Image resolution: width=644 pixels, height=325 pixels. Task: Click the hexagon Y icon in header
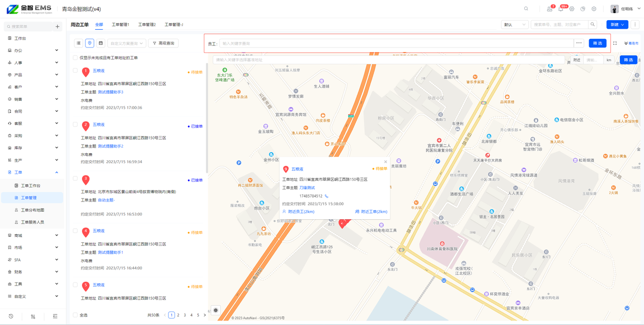click(x=594, y=9)
